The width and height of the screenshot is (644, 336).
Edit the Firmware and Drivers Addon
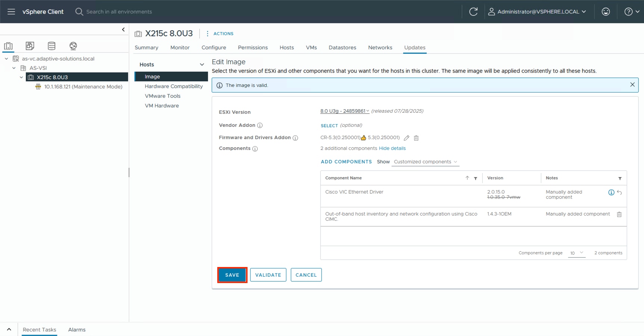point(407,138)
